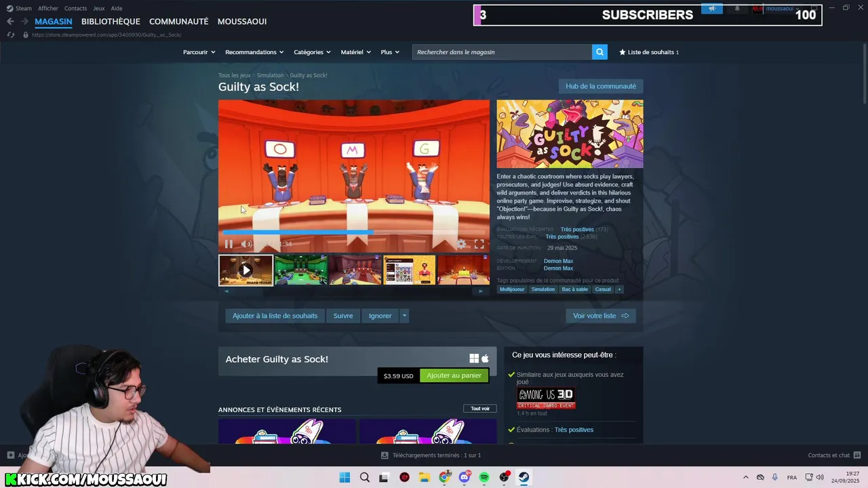868x488 pixels.
Task: Select the Bac à sable tag
Action: tap(574, 289)
